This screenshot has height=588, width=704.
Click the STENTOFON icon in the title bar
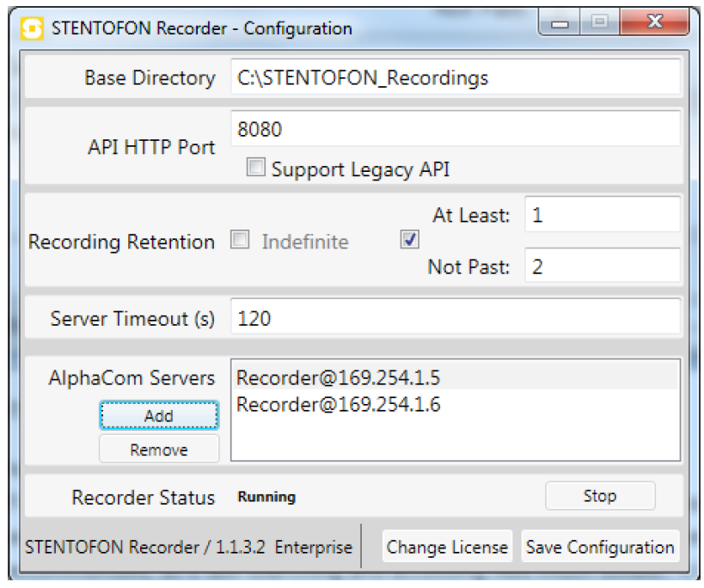33,28
